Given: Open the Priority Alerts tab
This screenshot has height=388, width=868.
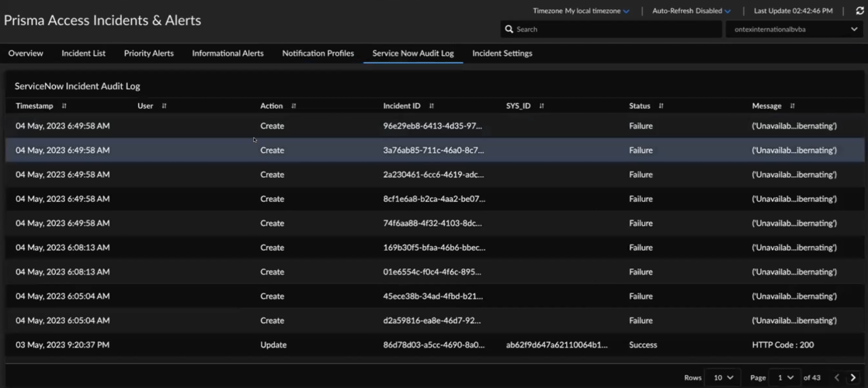Looking at the screenshot, I should 148,54.
